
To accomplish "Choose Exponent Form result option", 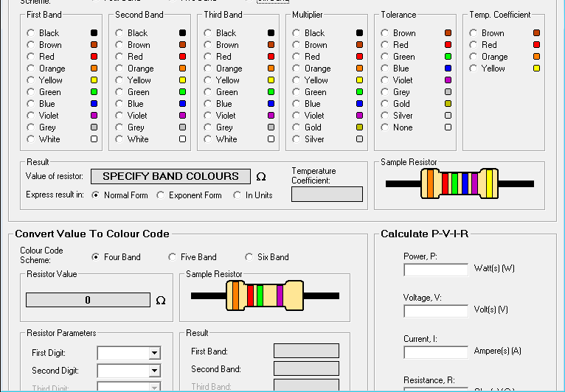I will [x=160, y=195].
